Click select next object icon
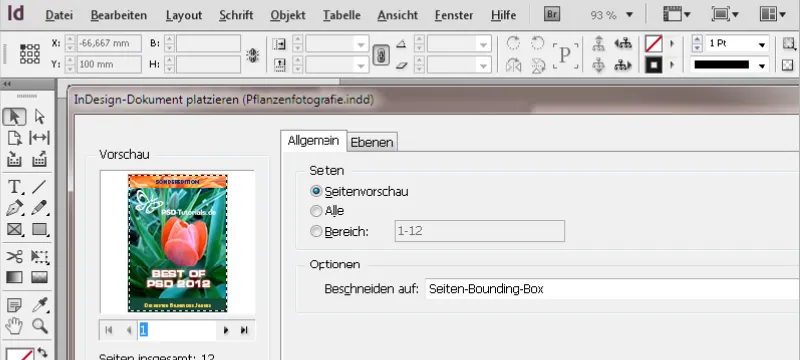 (623, 65)
